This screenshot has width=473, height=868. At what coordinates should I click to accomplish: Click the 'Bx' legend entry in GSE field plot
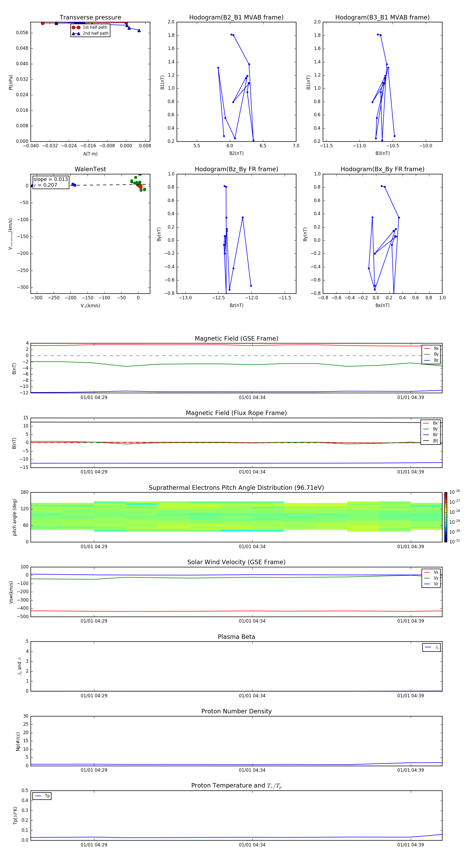[431, 349]
